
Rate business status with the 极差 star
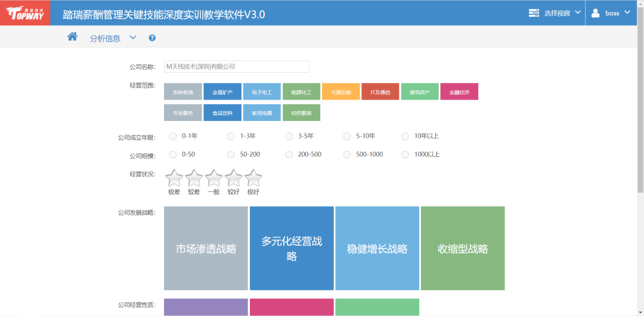[x=174, y=178]
